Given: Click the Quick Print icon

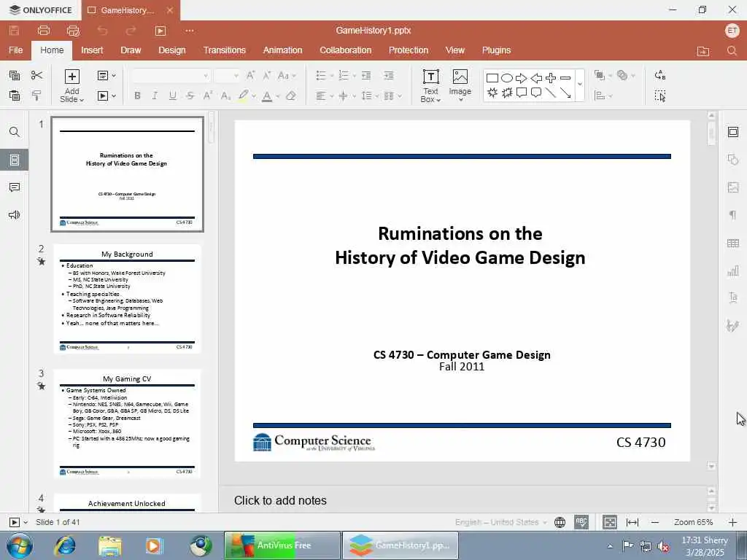Looking at the screenshot, I should coord(73,31).
